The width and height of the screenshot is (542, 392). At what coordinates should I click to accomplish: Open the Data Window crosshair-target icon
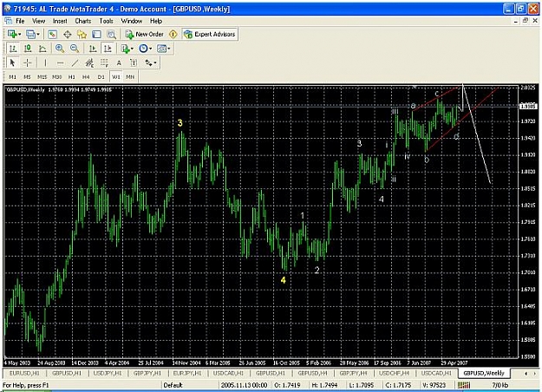pos(68,34)
